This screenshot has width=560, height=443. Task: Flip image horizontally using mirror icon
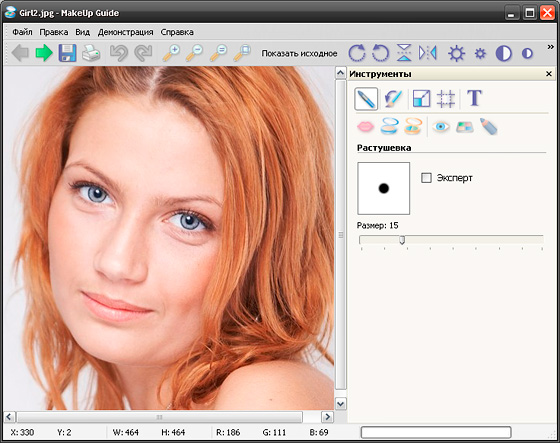(428, 53)
